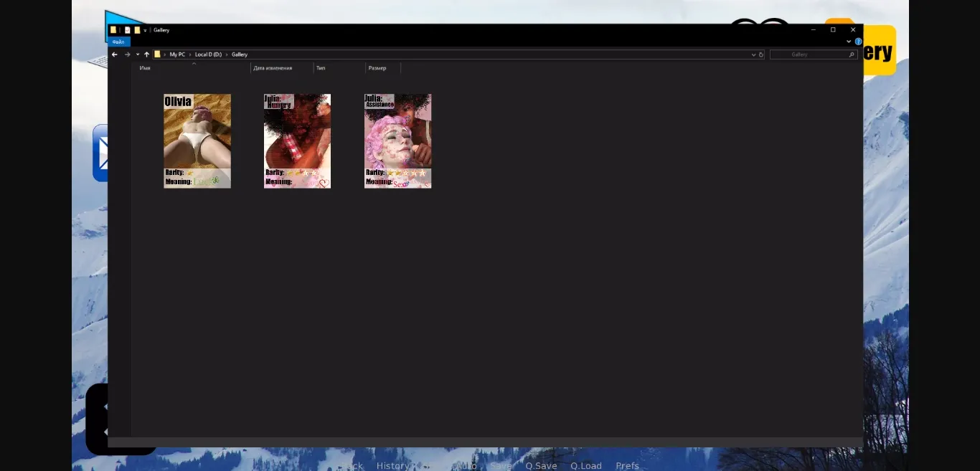Go up one folder level
This screenshot has width=980, height=471.
146,54
